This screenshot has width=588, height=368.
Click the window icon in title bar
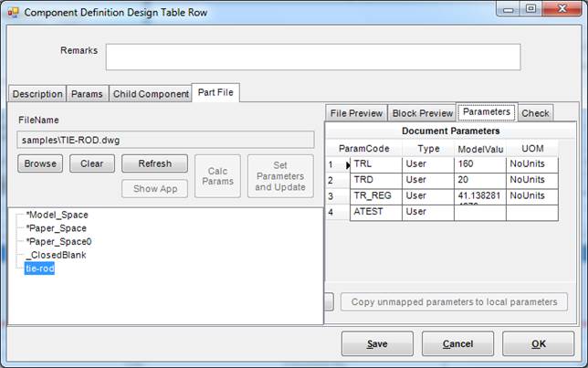(13, 13)
